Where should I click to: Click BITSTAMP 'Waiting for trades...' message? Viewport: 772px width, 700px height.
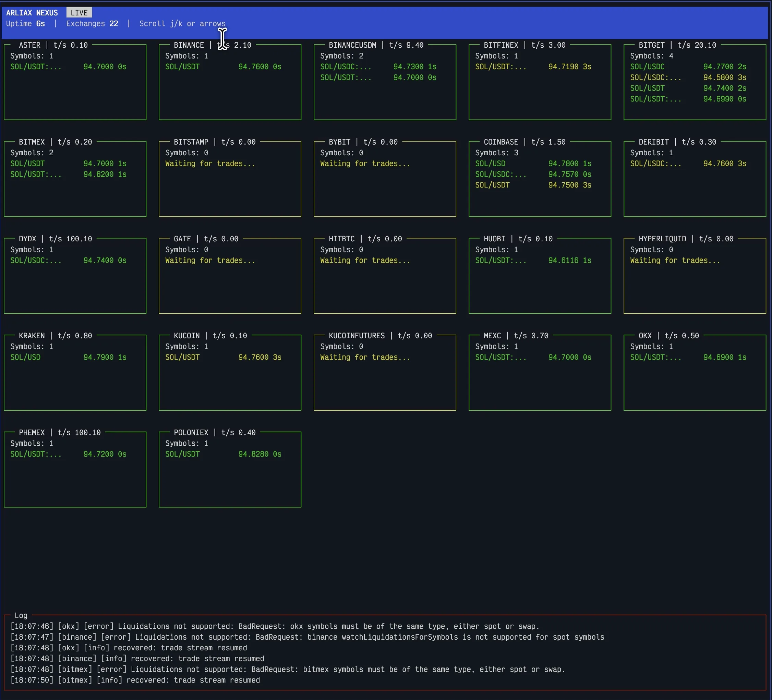click(x=210, y=164)
